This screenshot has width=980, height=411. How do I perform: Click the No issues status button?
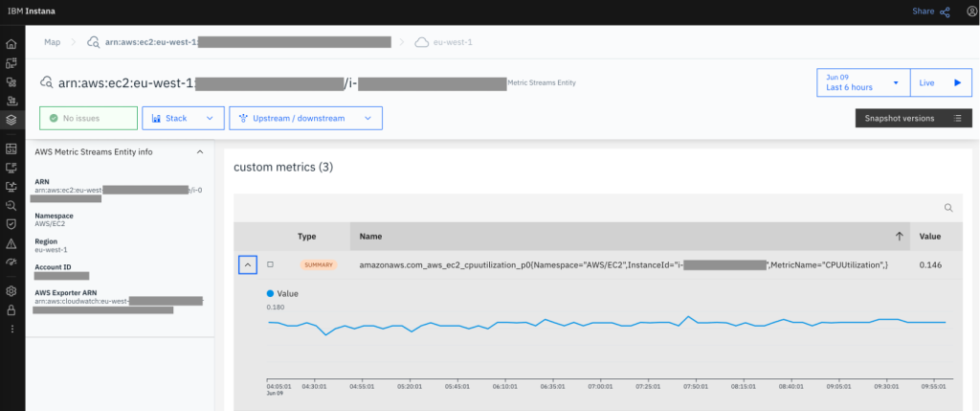(88, 118)
